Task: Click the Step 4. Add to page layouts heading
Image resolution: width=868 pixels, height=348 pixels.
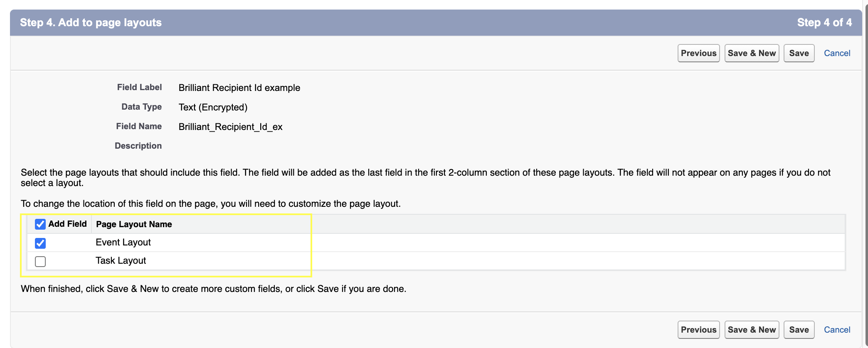Action: point(91,22)
